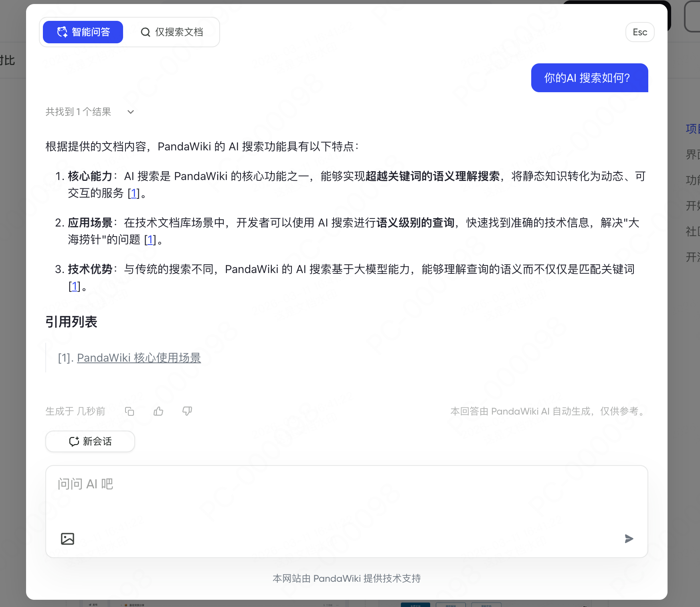Open citation [1] in the 技术优势 item
This screenshot has width=700, height=607.
(75, 286)
